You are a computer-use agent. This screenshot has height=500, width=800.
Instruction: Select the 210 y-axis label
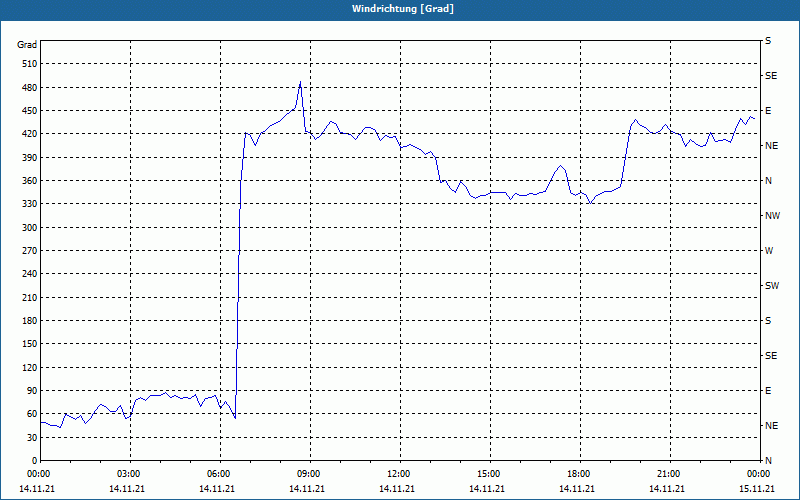[x=30, y=297]
